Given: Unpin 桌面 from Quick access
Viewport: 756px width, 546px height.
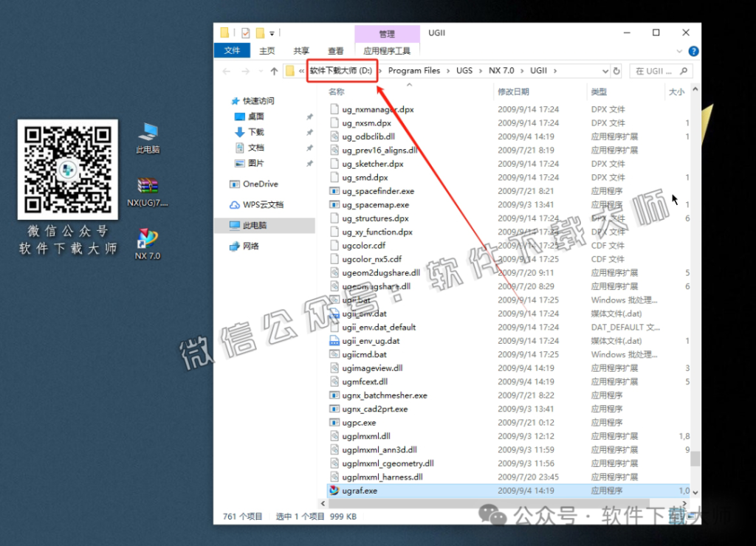Looking at the screenshot, I should (x=311, y=116).
